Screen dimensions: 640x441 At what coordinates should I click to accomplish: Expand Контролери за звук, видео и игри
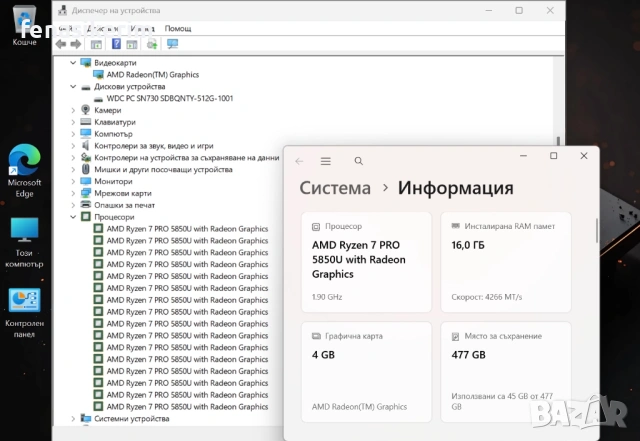73,146
